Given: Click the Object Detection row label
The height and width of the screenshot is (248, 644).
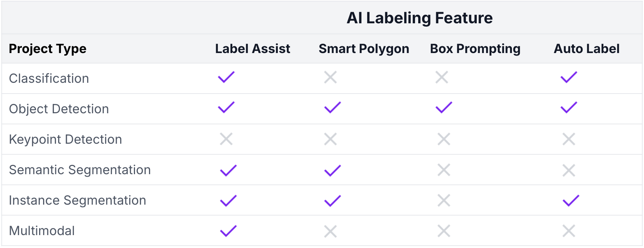Looking at the screenshot, I should 59,109.
